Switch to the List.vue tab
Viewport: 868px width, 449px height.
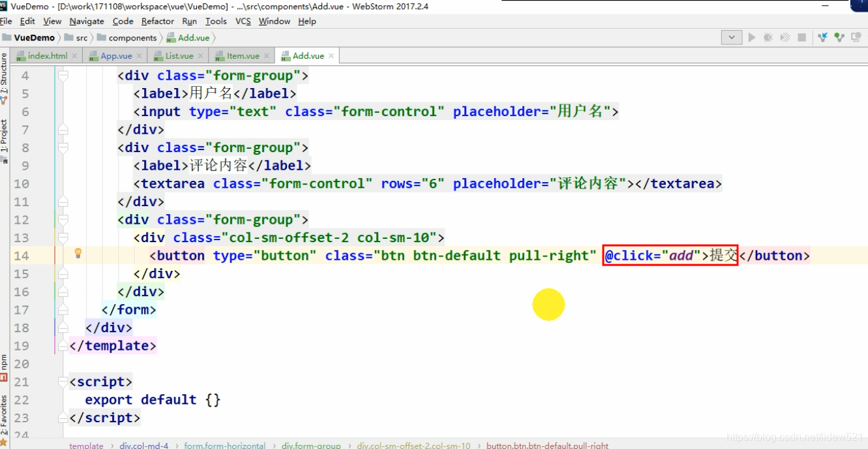pos(179,56)
